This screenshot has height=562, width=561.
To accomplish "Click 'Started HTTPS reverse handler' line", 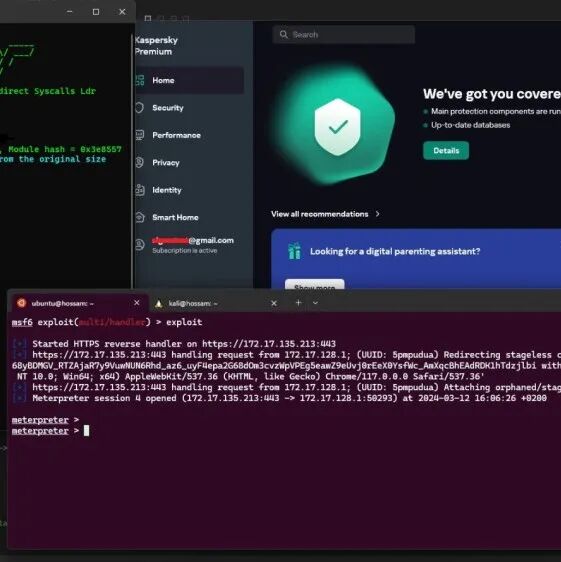I will click(x=184, y=344).
